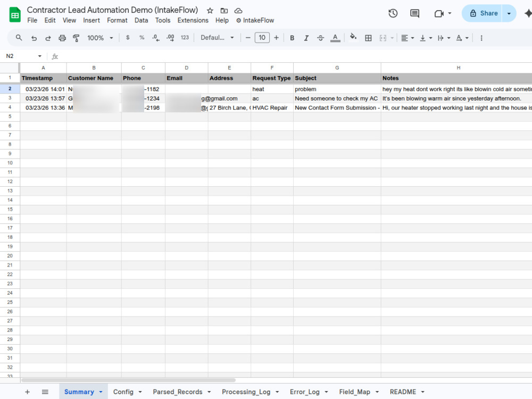The width and height of the screenshot is (532, 399).
Task: Start a Meet video call
Action: [439, 14]
